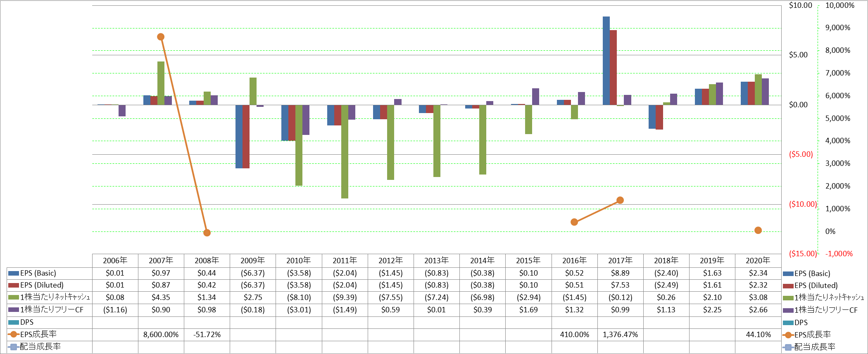This screenshot has width=868, height=354.
Task: Click the ($15.00) red axis label
Action: pyautogui.click(x=803, y=254)
